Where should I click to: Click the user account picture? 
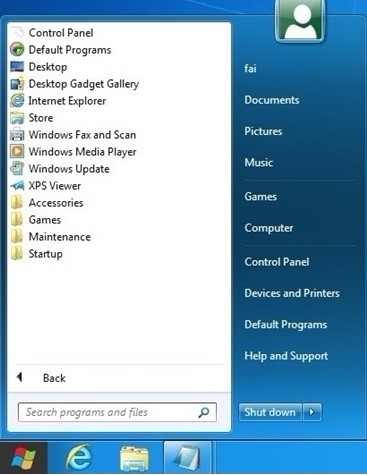tap(300, 21)
